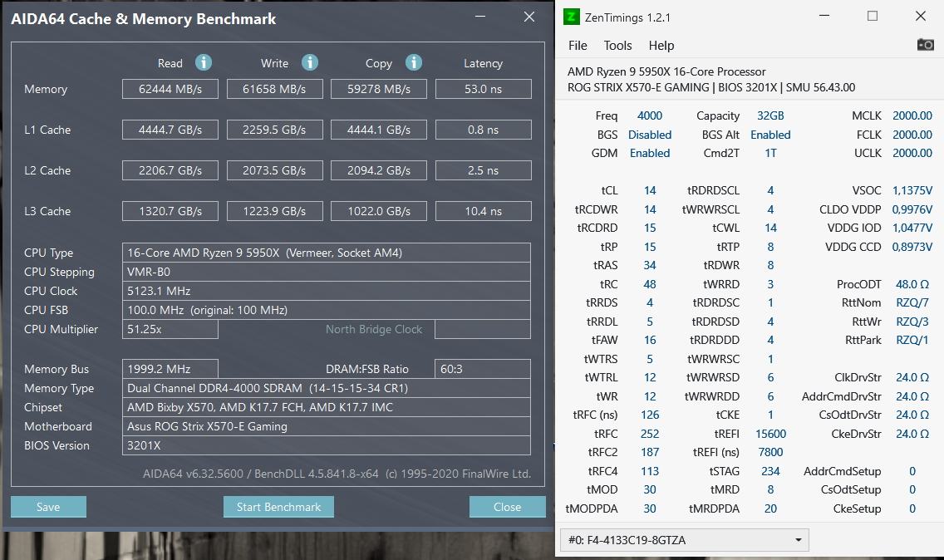Image resolution: width=944 pixels, height=560 pixels.
Task: Select the tRFC (ns) value 126
Action: point(650,415)
